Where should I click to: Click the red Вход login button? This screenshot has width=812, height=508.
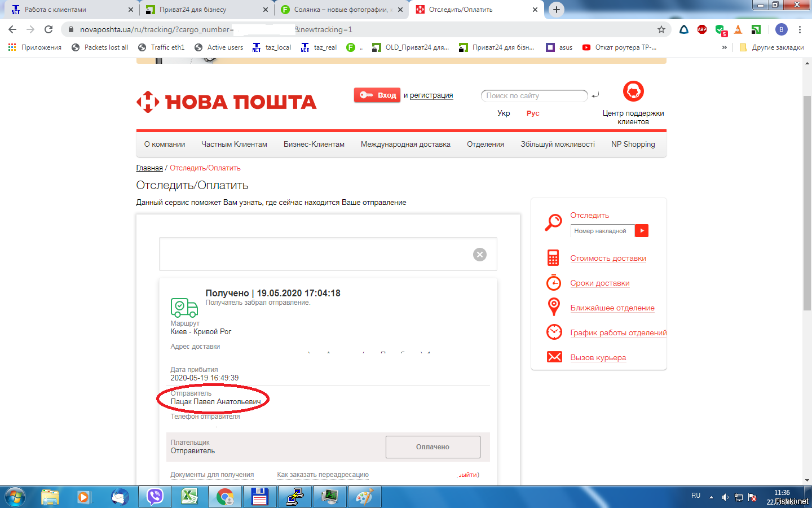[x=377, y=95]
